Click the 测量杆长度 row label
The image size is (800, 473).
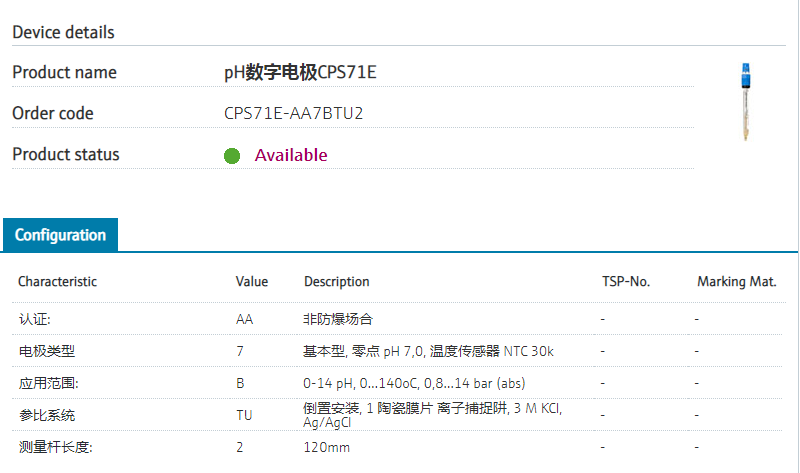[55, 447]
